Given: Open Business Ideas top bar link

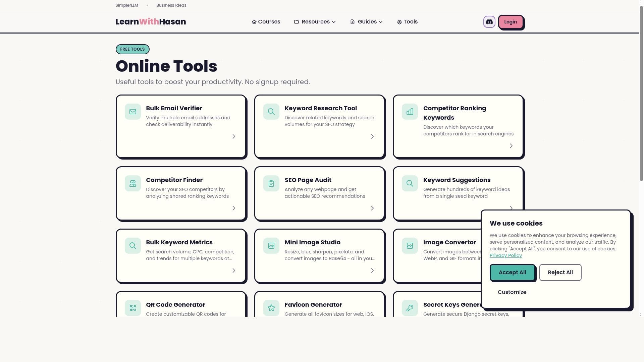Looking at the screenshot, I should 171,5.
